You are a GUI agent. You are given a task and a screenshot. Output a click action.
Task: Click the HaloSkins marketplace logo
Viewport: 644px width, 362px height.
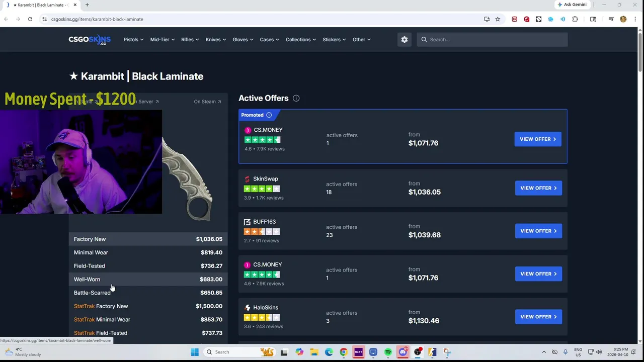[247, 308]
